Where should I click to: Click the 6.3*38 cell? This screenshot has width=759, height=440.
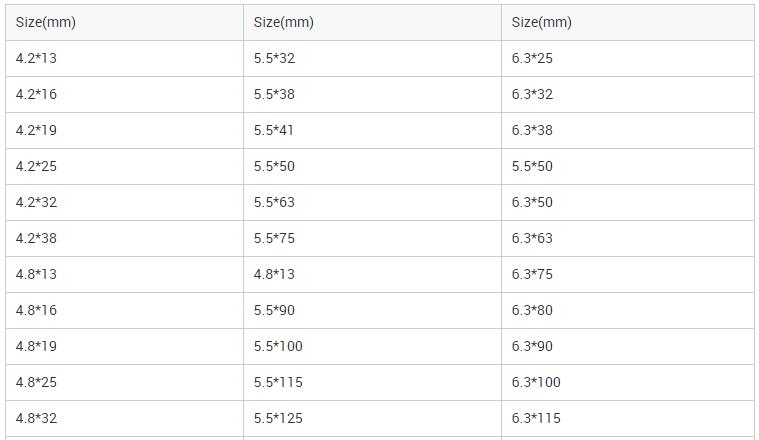click(627, 131)
